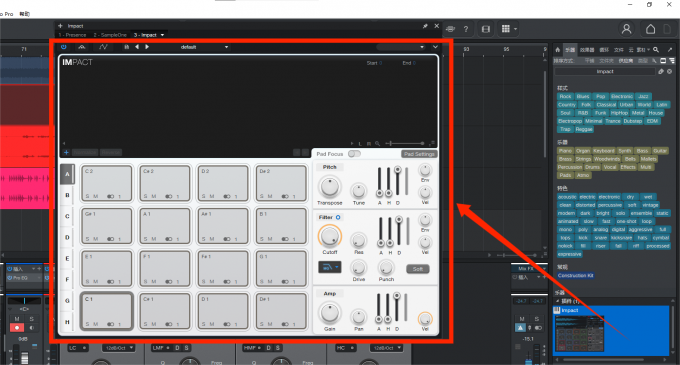Screen dimensions: 680x365
Task: Open the sidechain routing icon in Impact
Action: 82,47
